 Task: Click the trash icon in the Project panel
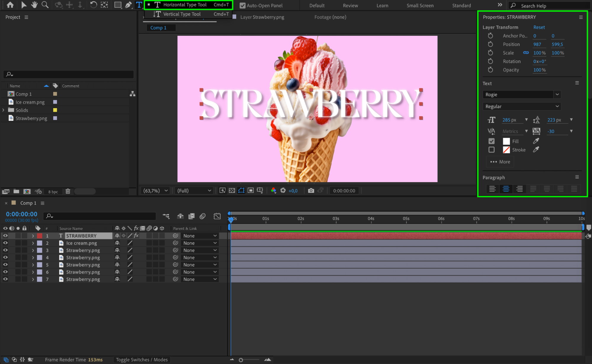click(68, 191)
